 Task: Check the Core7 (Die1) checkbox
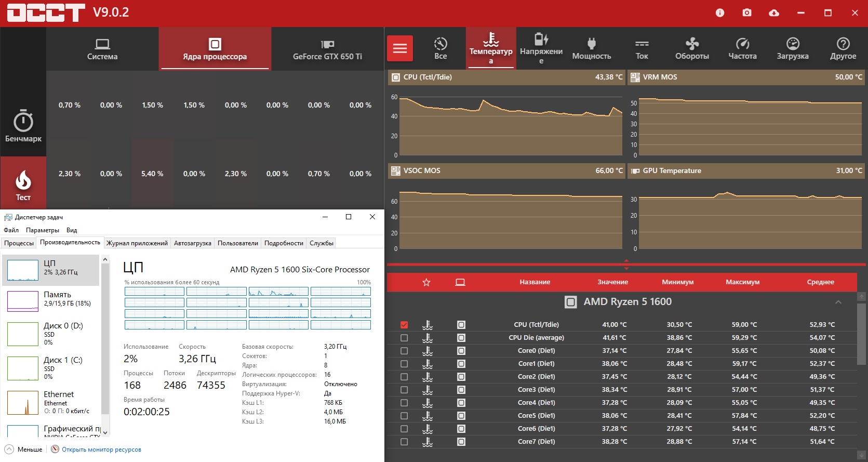404,442
